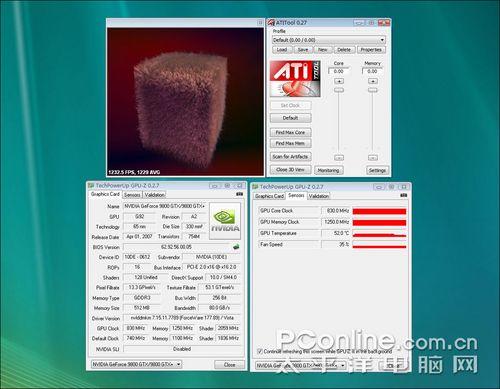Click the camera icon in the Sensors window
The height and width of the screenshot is (389, 500).
[x=403, y=195]
